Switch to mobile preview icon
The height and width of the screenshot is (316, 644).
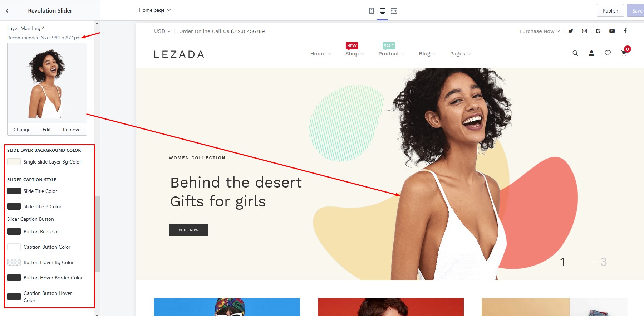372,11
